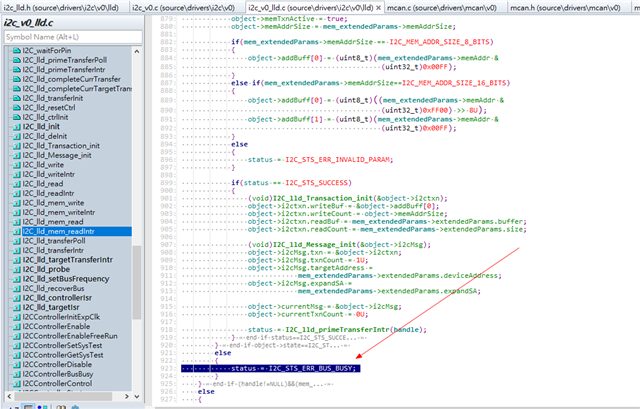Image resolution: width=640 pixels, height=409 pixels.
Task: Close the i2c_v0_lld.c tab
Action: pos(378,8)
